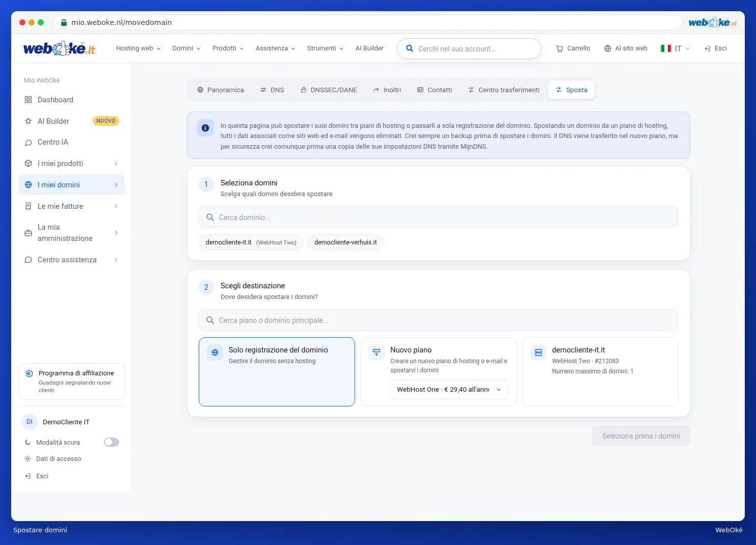Click the Al sito web globe link

(x=626, y=48)
